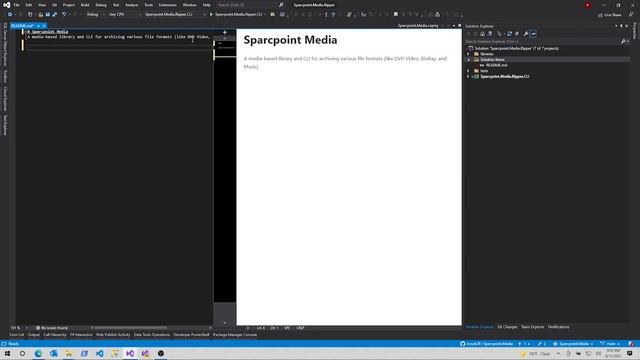Open Visual Studio Code from the taskbar
Viewport: 640px width, 360px height.
pyautogui.click(x=100, y=353)
